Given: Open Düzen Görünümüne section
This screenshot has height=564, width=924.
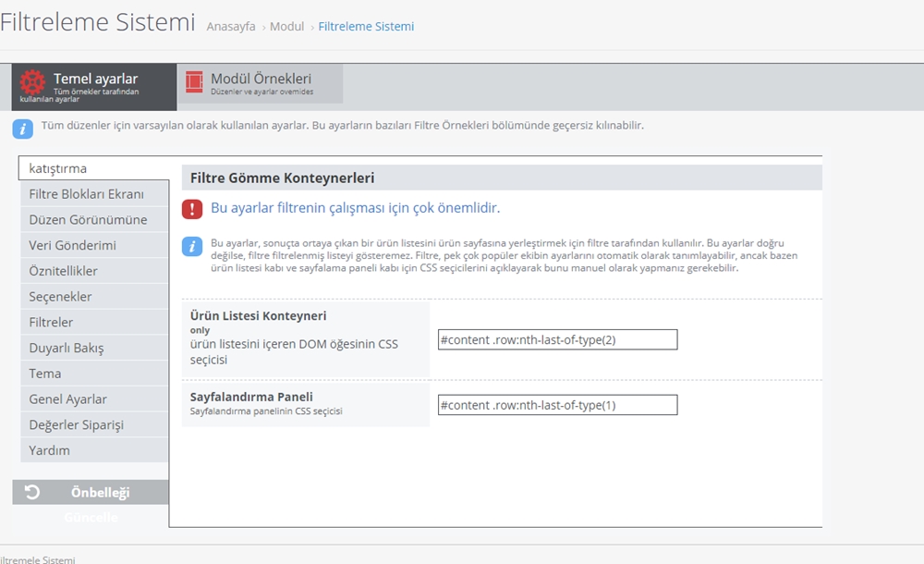Looking at the screenshot, I should coord(94,219).
